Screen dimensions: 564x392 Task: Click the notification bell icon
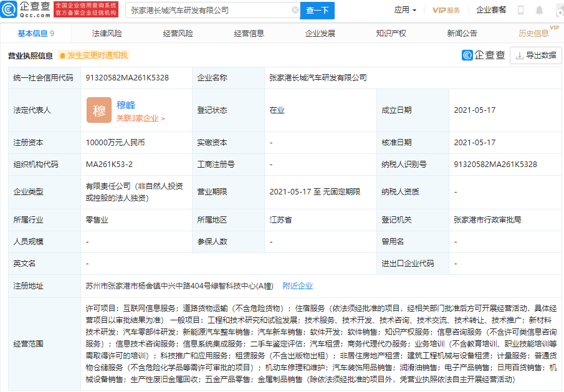[538, 11]
